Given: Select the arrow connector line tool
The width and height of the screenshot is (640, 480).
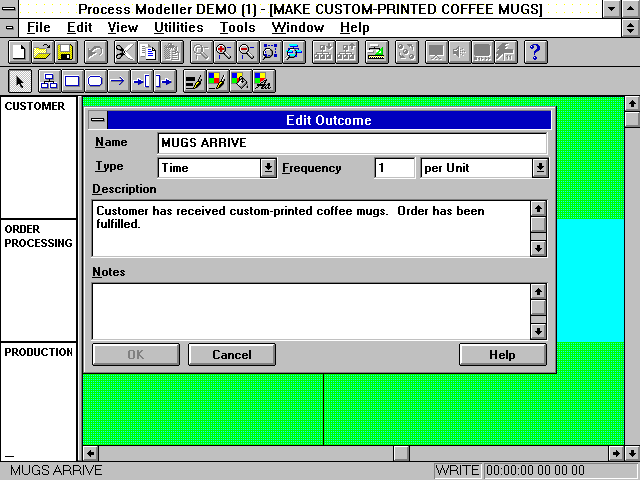Looking at the screenshot, I should [118, 82].
